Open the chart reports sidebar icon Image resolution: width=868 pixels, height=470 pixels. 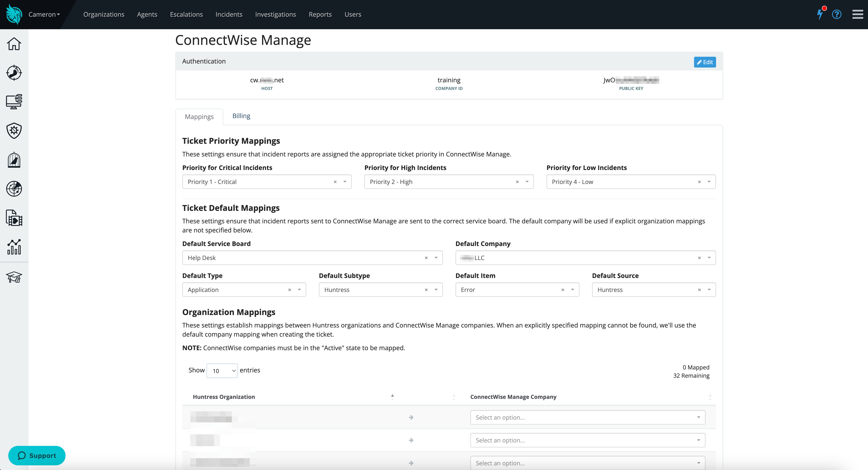pos(14,247)
